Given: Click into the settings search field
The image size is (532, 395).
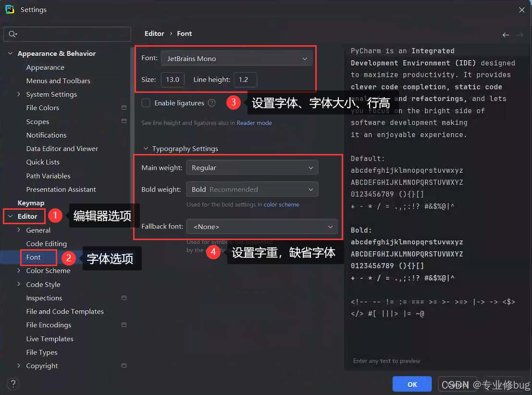Looking at the screenshot, I should pos(67,34).
